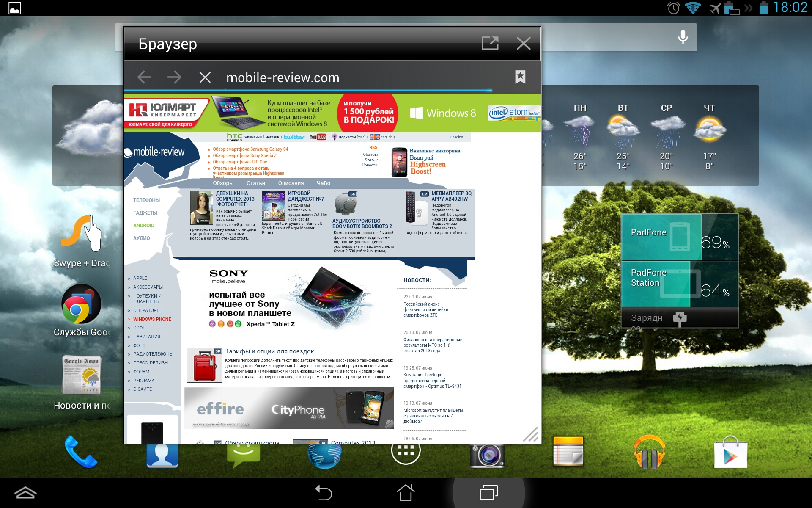Go back in floating browser
This screenshot has width=812, height=508.
pyautogui.click(x=144, y=77)
